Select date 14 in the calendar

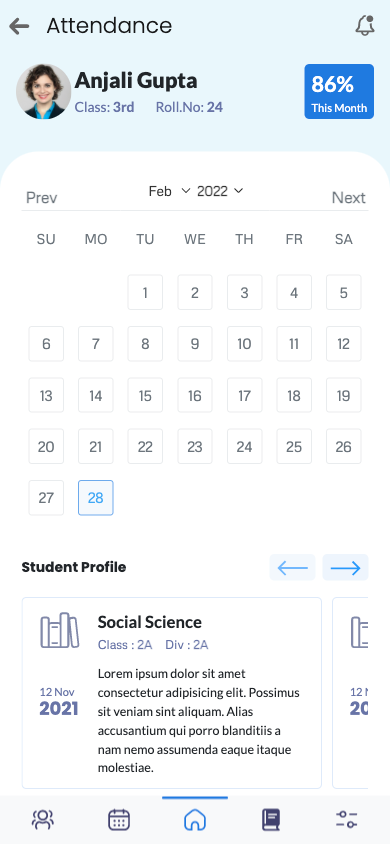pyautogui.click(x=96, y=396)
